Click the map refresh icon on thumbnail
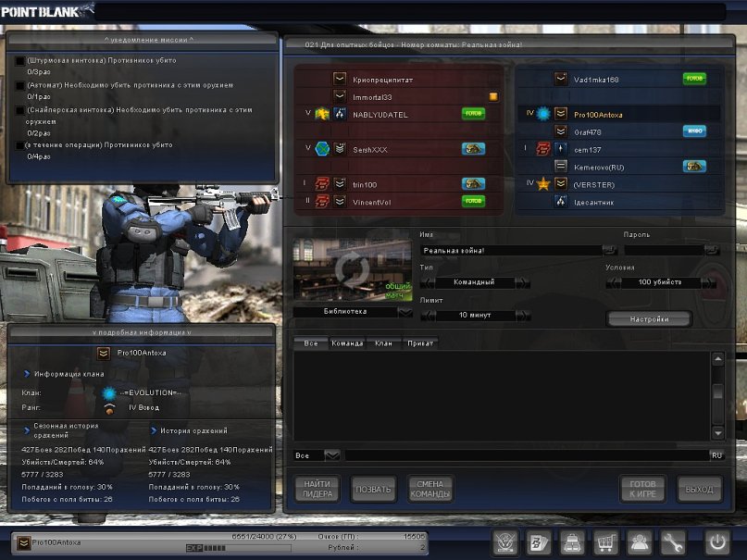The image size is (747, 560). tap(353, 270)
